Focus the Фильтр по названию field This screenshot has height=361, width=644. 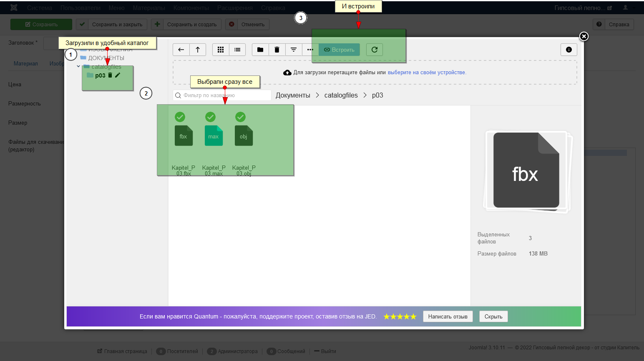[222, 95]
